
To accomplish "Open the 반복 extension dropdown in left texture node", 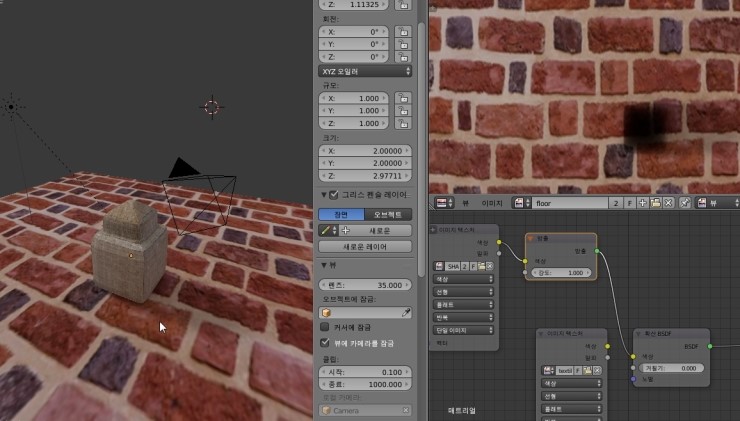I will tap(463, 318).
